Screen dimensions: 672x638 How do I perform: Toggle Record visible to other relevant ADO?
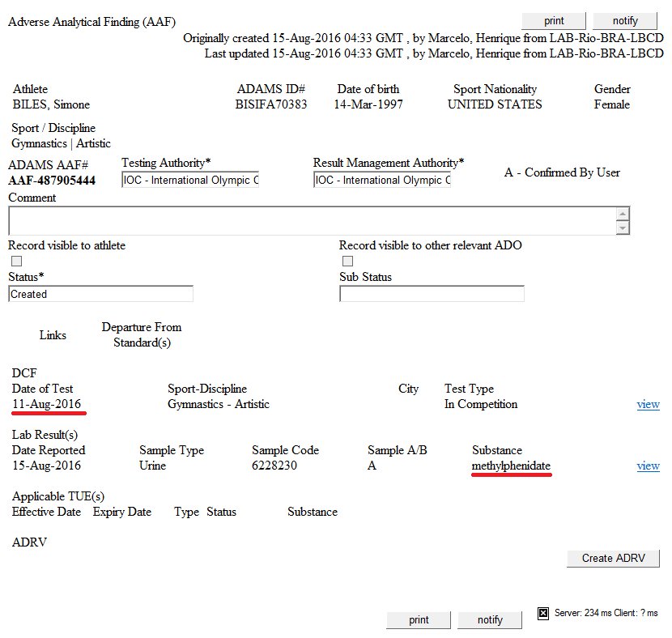coord(347,261)
